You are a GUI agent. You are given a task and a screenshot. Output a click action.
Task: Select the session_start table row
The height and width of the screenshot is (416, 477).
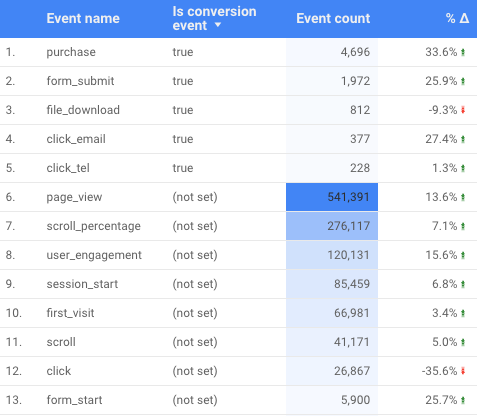238,284
